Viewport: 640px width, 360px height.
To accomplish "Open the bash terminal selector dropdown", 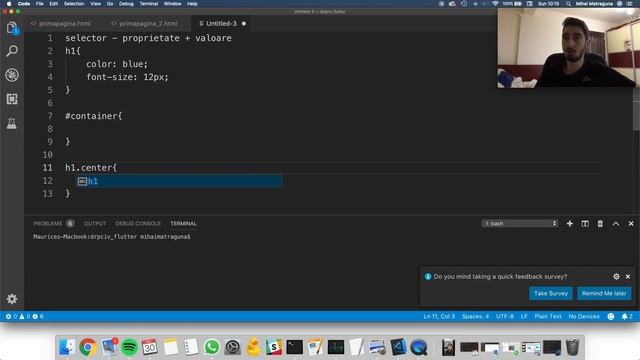I will pyautogui.click(x=520, y=224).
